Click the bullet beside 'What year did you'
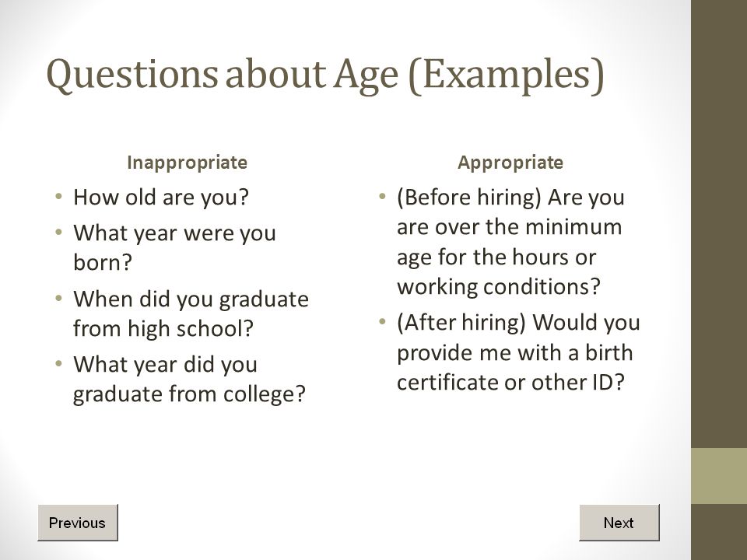The width and height of the screenshot is (747, 560). pyautogui.click(x=58, y=363)
